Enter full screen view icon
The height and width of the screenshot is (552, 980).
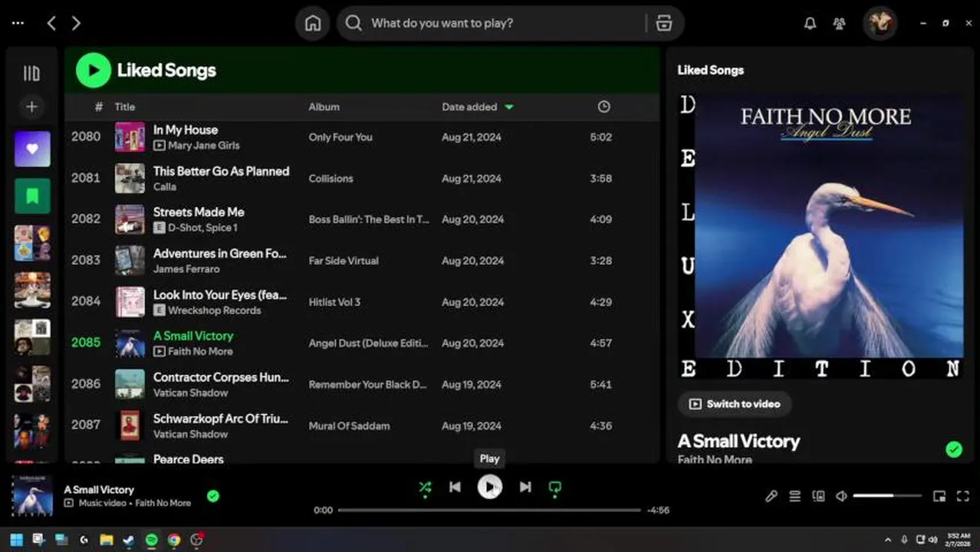(x=964, y=496)
